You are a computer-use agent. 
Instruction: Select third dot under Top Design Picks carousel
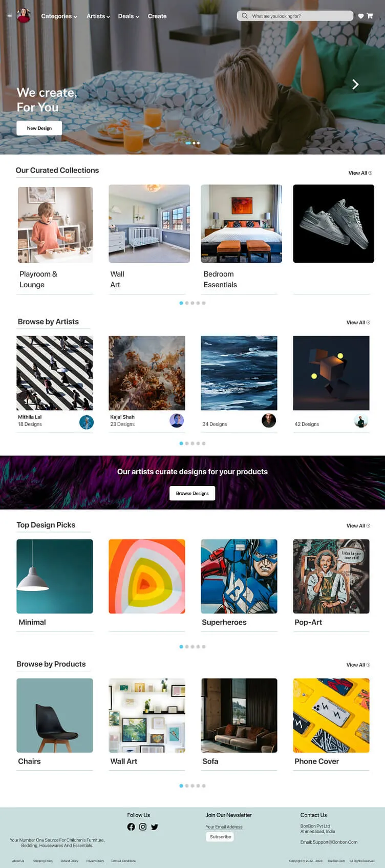coord(193,647)
